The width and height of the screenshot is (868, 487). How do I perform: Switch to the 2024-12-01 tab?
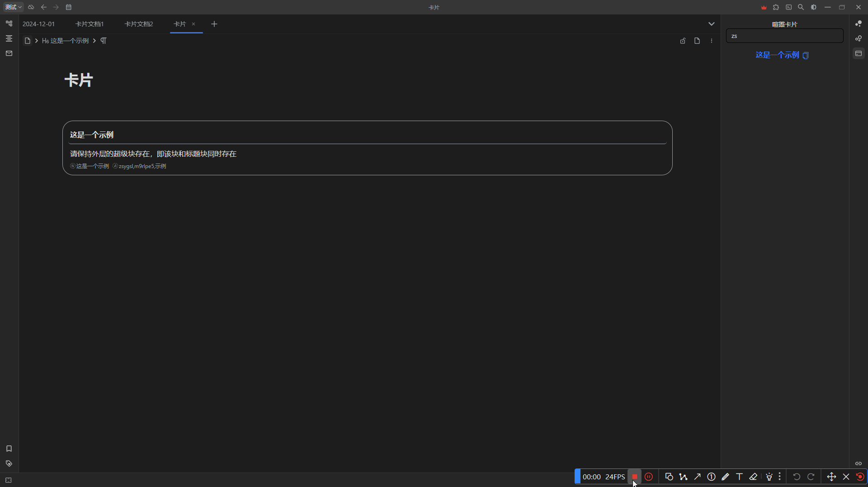38,24
